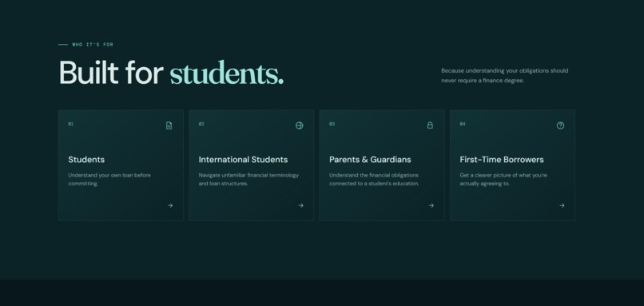Follow the arrow on First-Time Borrowers card
Viewport: 644px width, 306px height.
tap(562, 205)
